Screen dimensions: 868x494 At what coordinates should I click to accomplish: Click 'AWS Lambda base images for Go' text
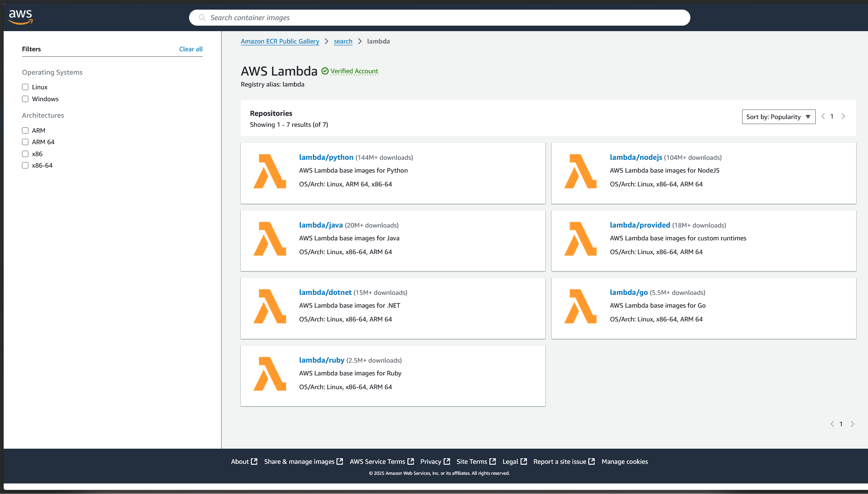coord(658,305)
